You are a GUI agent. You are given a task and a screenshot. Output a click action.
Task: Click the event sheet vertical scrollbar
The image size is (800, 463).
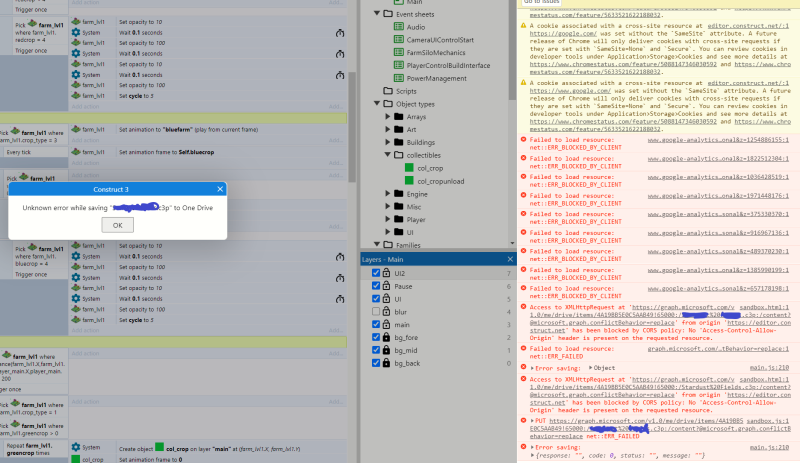(352, 127)
